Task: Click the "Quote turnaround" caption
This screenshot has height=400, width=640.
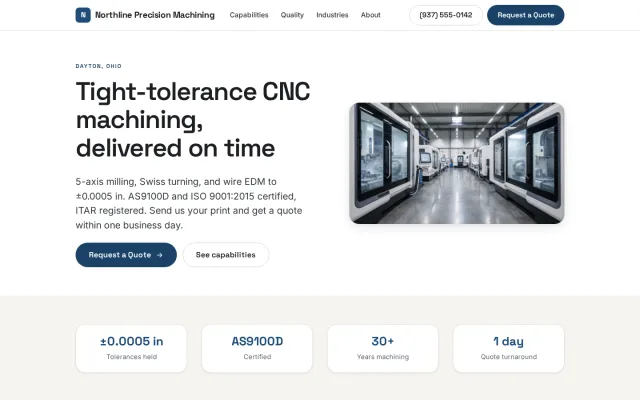Action: click(x=509, y=357)
